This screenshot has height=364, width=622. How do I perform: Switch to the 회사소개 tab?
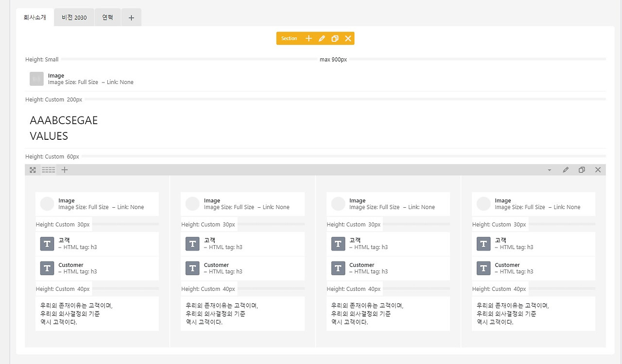[x=35, y=17]
